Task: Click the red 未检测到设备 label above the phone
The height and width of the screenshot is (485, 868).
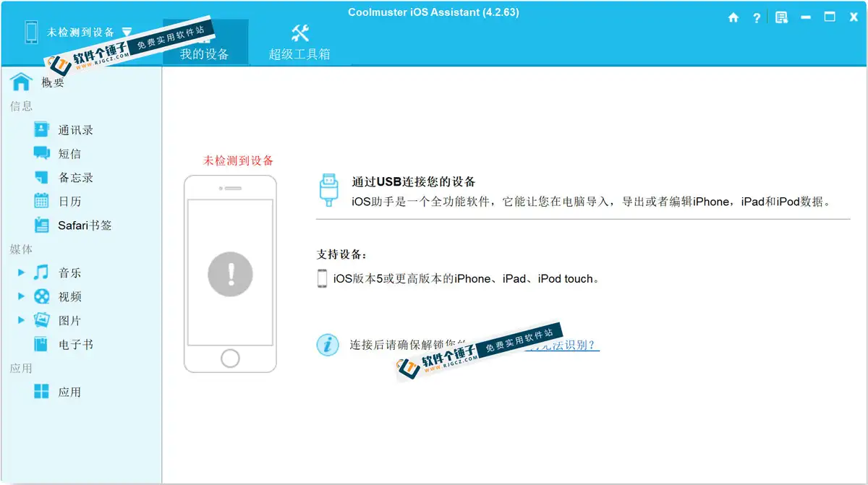Action: click(x=239, y=160)
